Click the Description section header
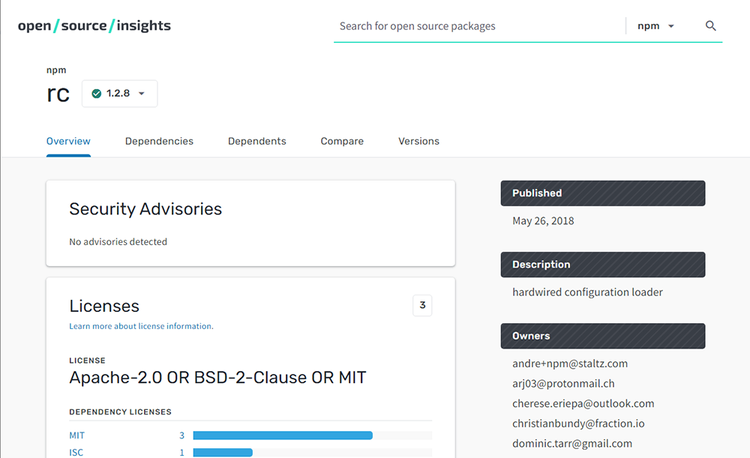 coord(603,264)
